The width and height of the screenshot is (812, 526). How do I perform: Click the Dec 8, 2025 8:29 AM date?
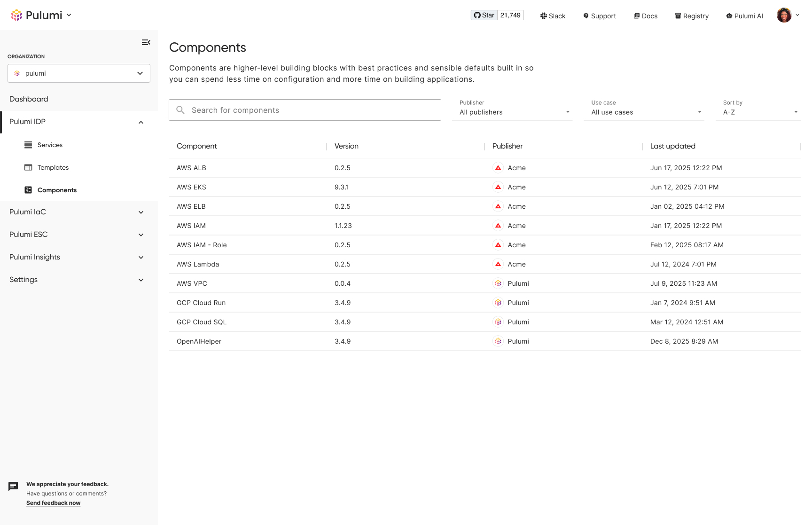pyautogui.click(x=684, y=341)
